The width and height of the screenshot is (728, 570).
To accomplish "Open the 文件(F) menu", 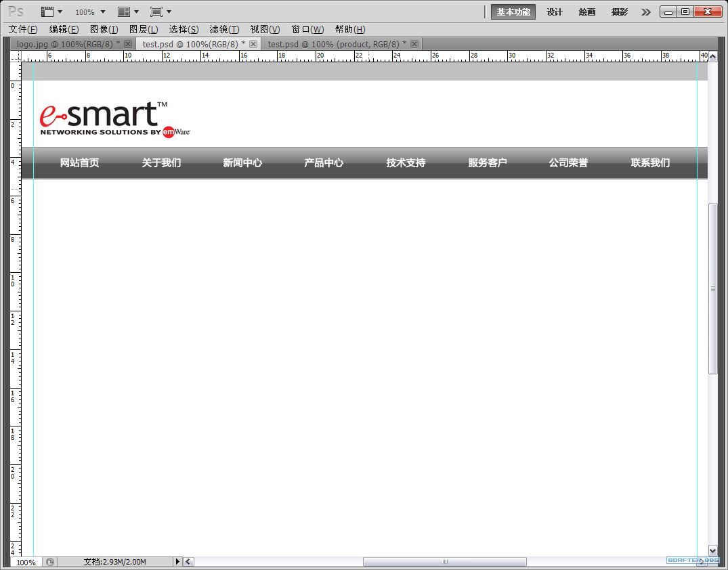I will [x=23, y=29].
